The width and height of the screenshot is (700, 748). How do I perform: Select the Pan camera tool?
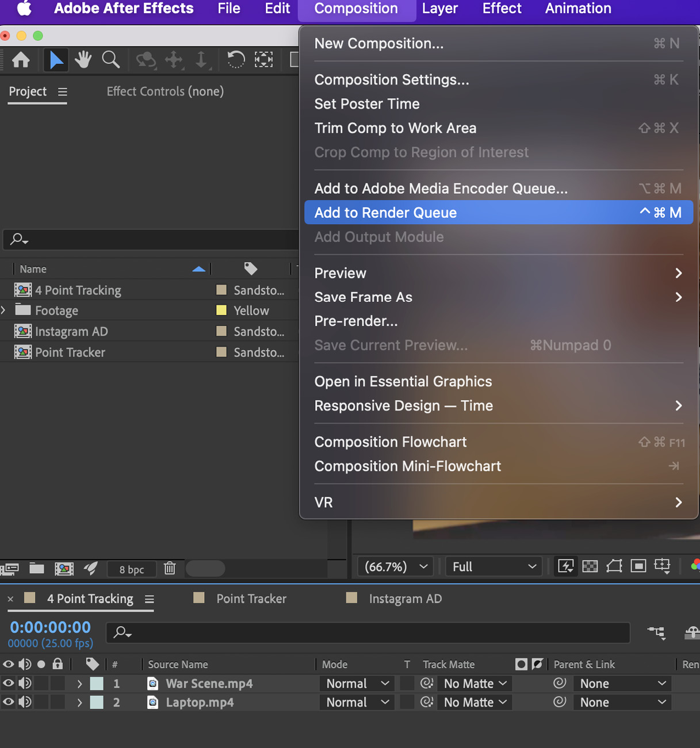tap(174, 60)
